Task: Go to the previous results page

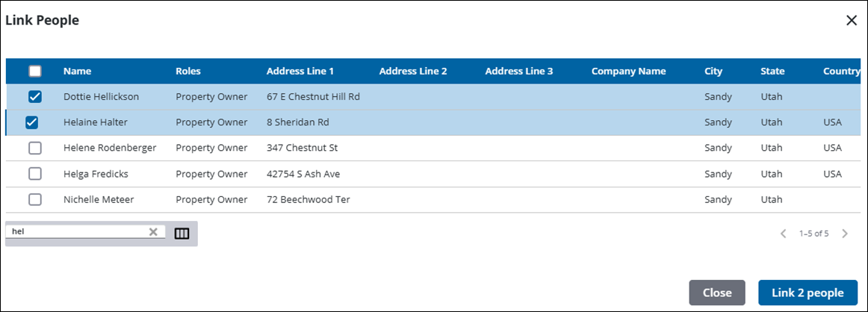Action: (783, 234)
